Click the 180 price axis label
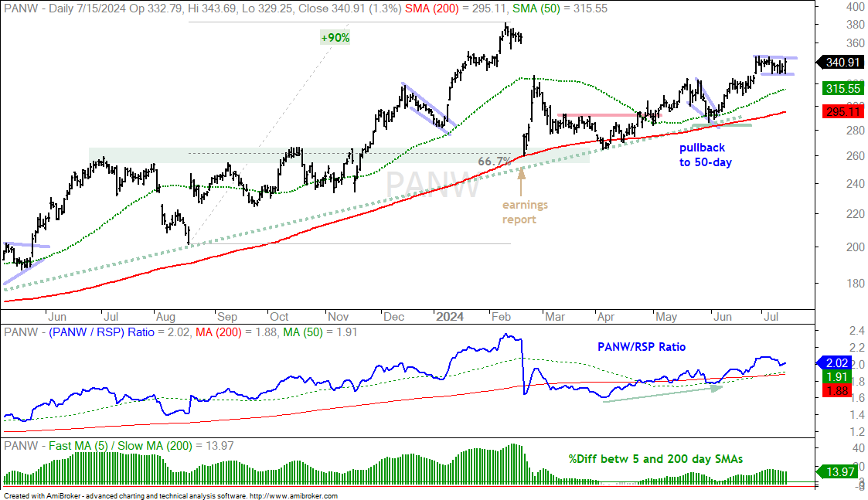This screenshot has width=868, height=500. click(856, 284)
